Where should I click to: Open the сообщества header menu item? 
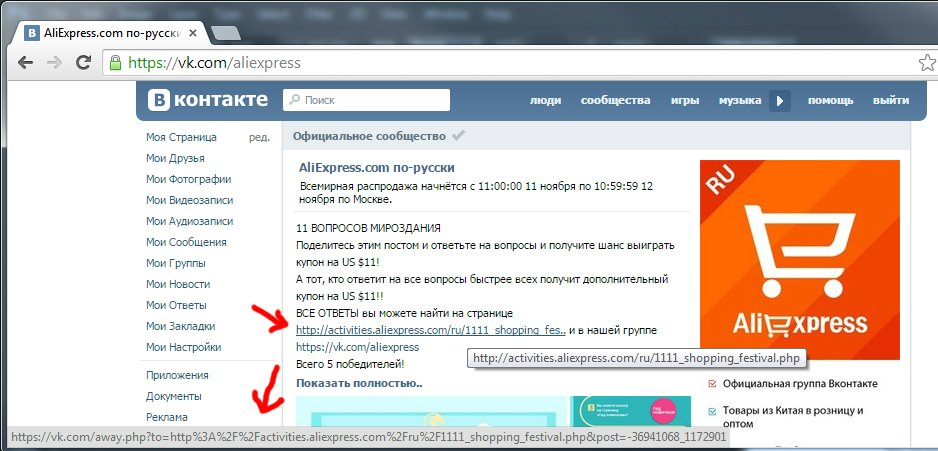pos(616,100)
